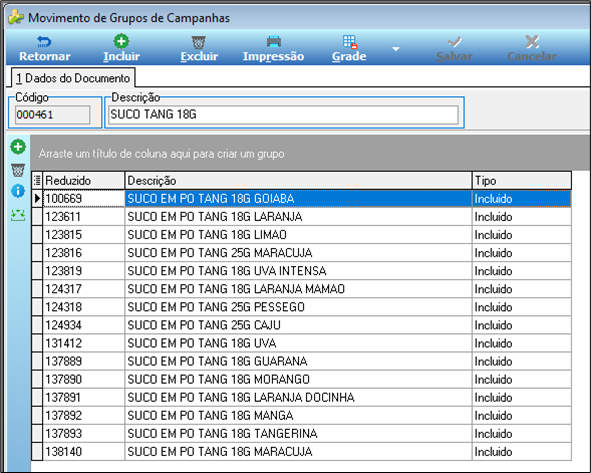Image resolution: width=591 pixels, height=473 pixels.
Task: Click Reduzido cell 137892
Action: (x=84, y=416)
